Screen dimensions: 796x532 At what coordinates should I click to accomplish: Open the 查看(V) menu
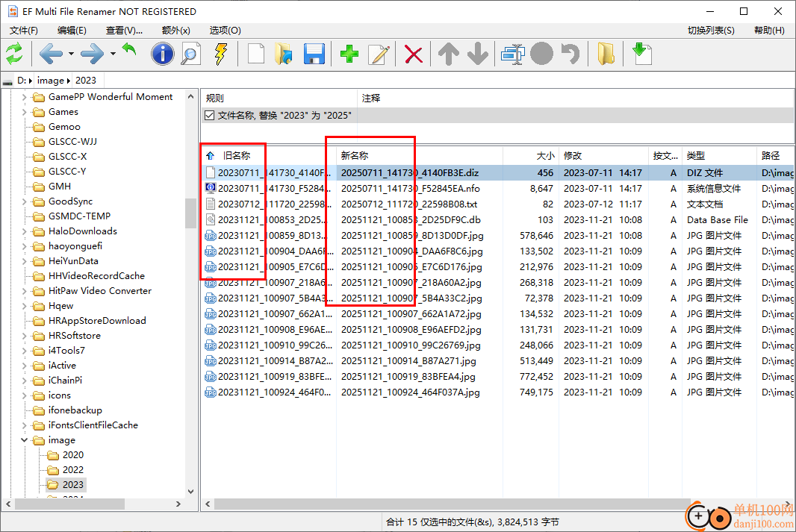124,31
